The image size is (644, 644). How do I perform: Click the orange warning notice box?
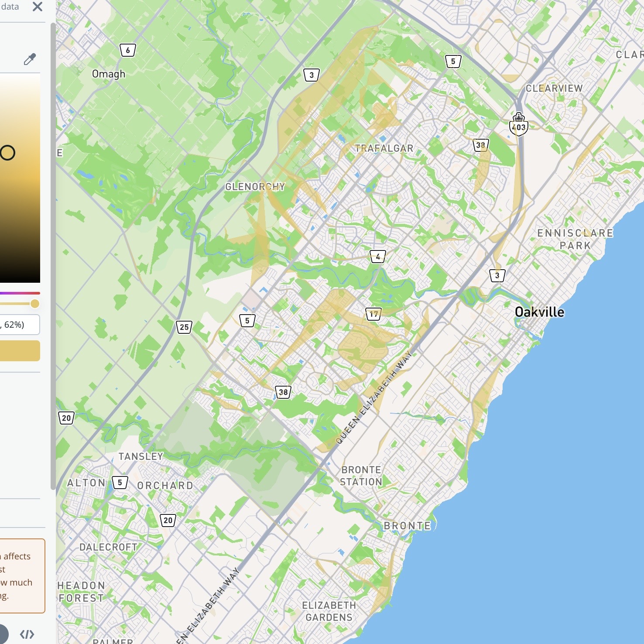(x=20, y=576)
